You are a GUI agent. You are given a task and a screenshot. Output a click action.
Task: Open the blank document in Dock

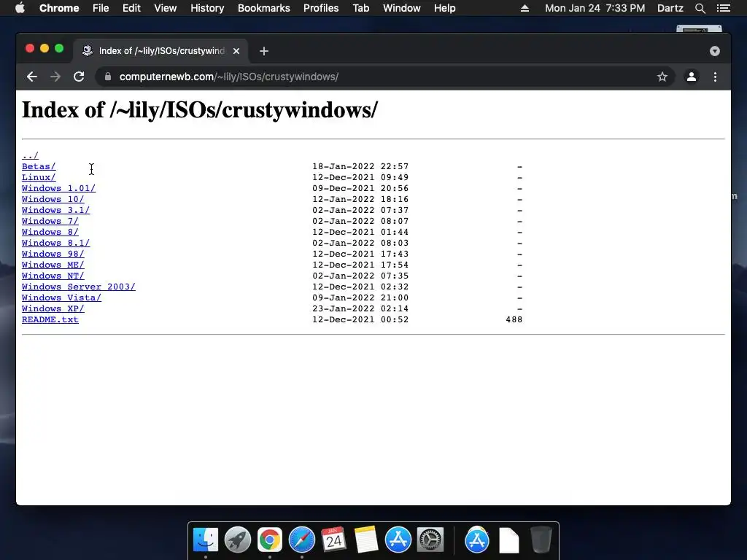(x=508, y=540)
